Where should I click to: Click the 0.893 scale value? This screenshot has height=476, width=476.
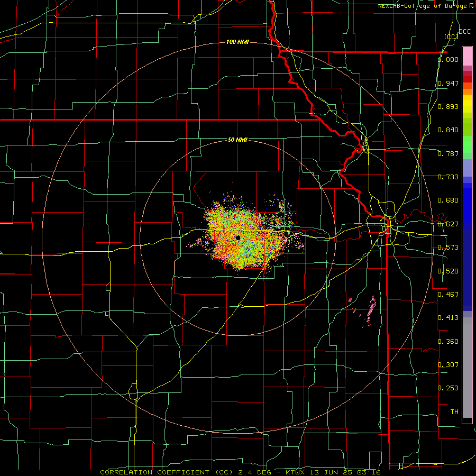click(x=448, y=106)
